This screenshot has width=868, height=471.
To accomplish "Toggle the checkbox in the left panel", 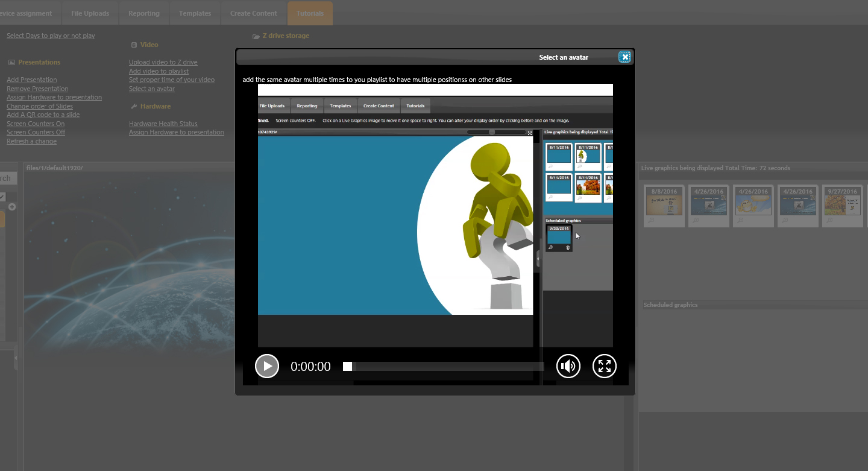I will (2, 197).
